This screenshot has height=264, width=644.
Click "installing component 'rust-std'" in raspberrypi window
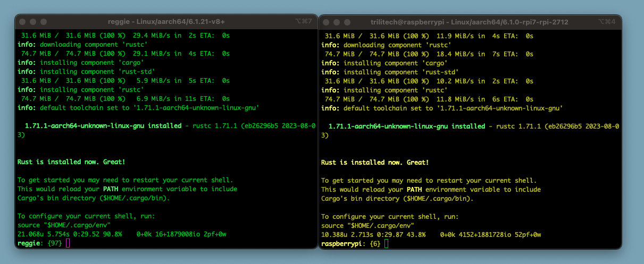tap(390, 72)
